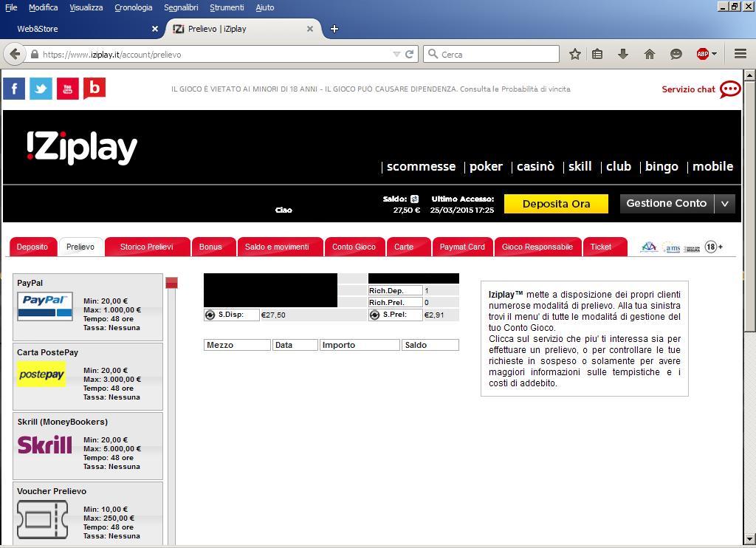Select the Ticket tab
756x548 pixels.
(605, 247)
